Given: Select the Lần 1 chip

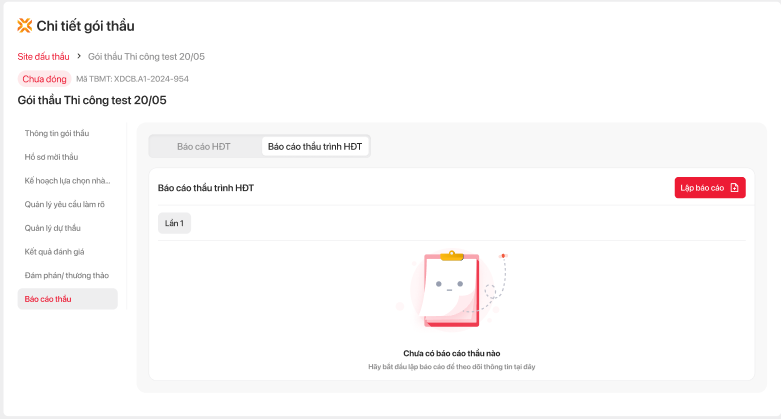Looking at the screenshot, I should (174, 223).
